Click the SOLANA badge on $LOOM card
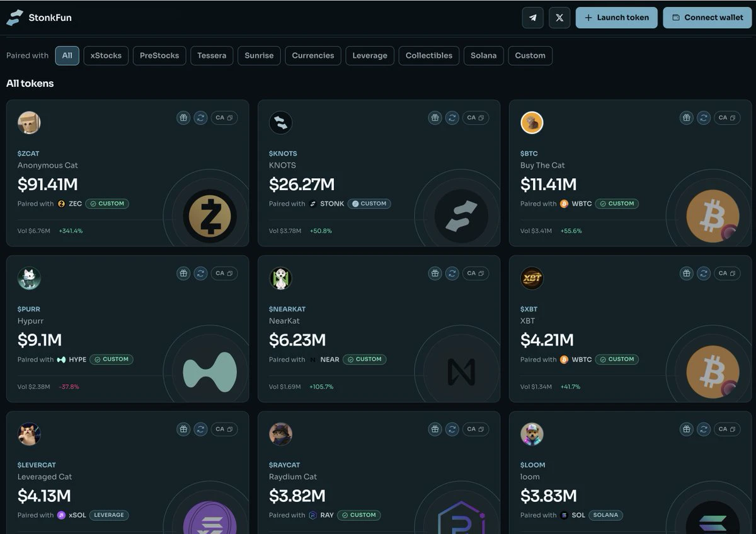The image size is (756, 534). pos(605,515)
